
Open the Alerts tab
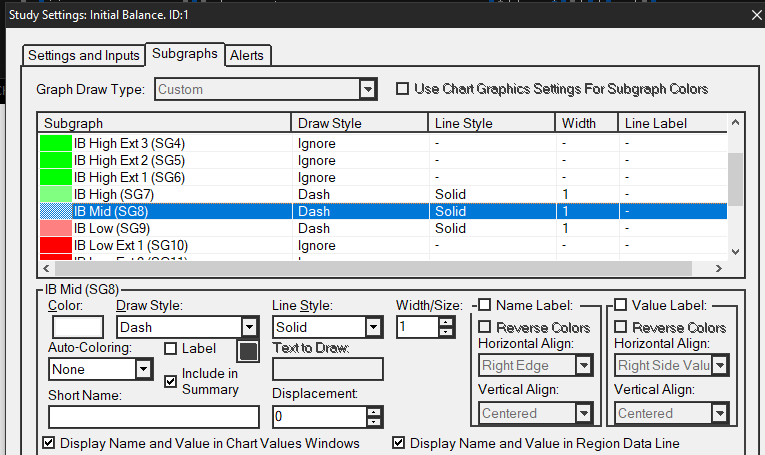click(x=247, y=55)
